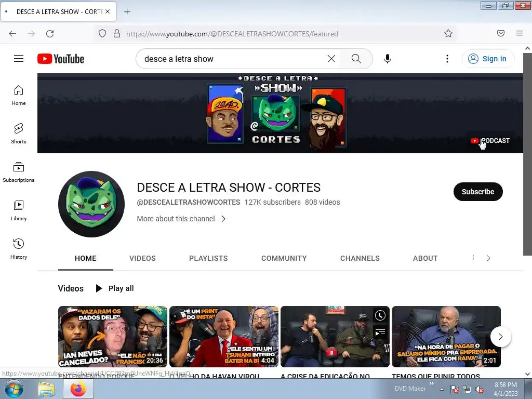
Task: Open the IAN NEVES CANCELADO video thumbnail
Action: 113,337
